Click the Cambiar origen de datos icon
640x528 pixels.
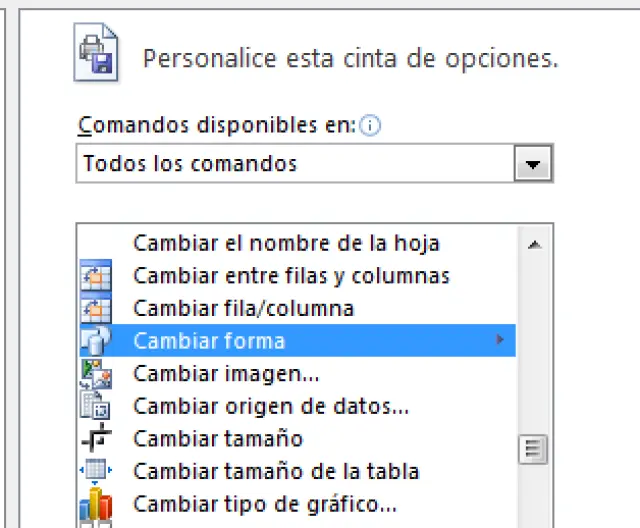click(96, 405)
